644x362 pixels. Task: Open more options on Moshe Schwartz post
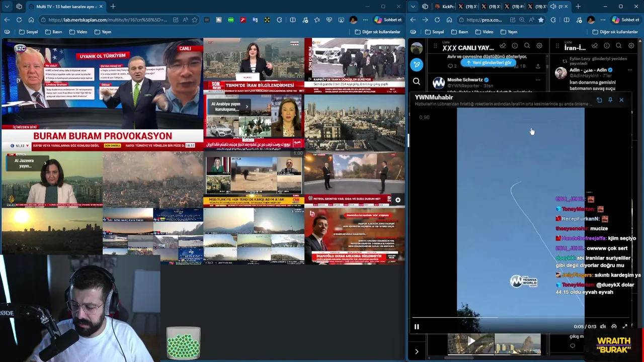(x=538, y=80)
